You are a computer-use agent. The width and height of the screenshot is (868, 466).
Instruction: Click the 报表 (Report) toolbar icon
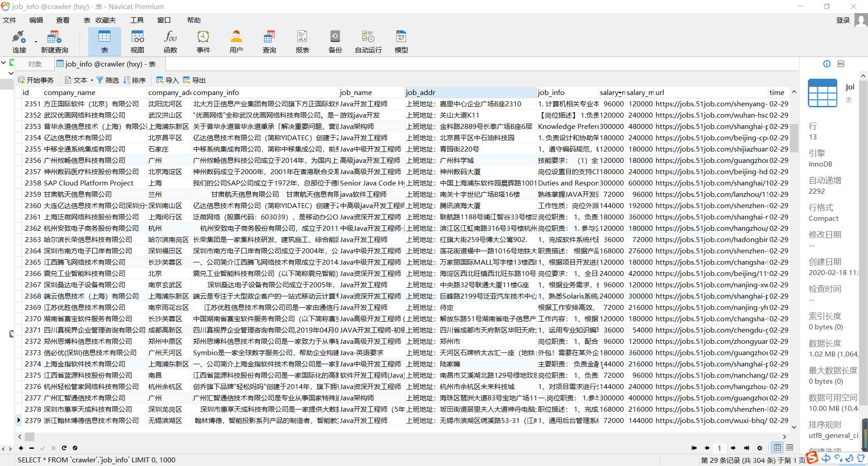click(x=302, y=42)
